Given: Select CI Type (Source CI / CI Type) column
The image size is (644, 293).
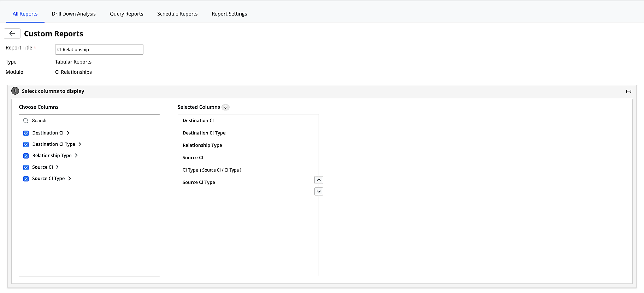Looking at the screenshot, I should coord(212,170).
